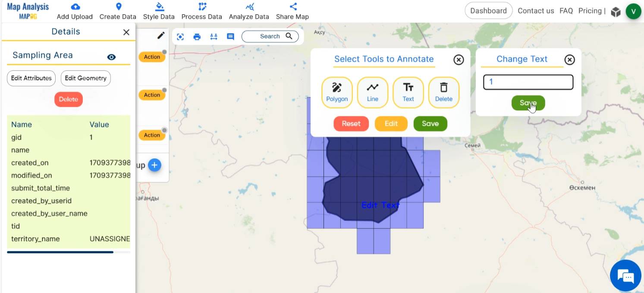
Task: Toggle Sampling Area visibility eye icon
Action: tap(111, 57)
